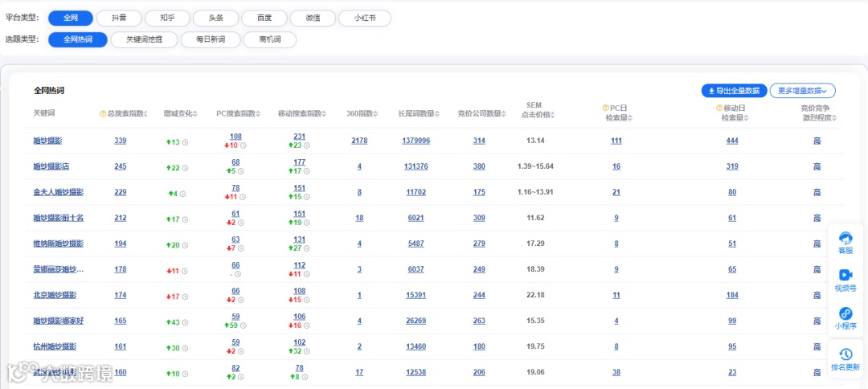The image size is (868, 389).
Task: Select the 商机词 topic type
Action: [269, 40]
